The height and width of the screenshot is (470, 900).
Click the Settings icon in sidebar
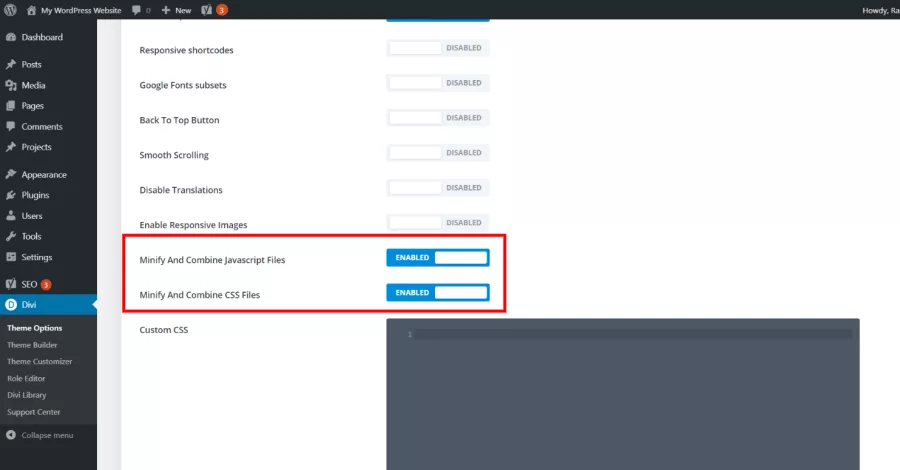point(11,257)
